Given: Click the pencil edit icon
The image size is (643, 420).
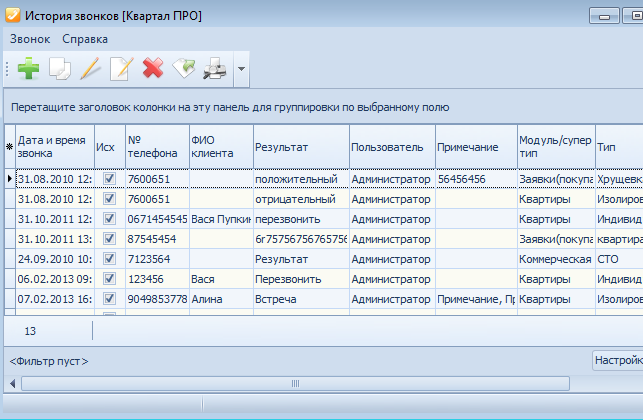Looking at the screenshot, I should pos(91,69).
